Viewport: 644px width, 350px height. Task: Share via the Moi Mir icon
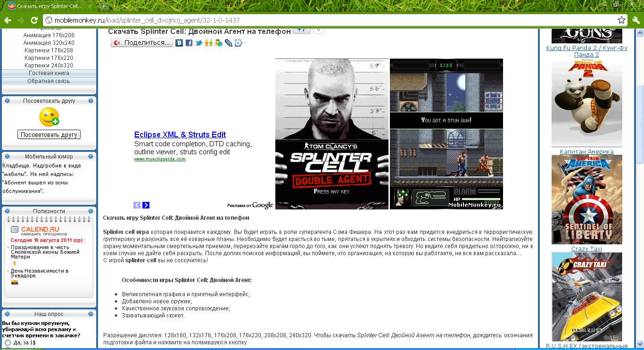click(218, 43)
